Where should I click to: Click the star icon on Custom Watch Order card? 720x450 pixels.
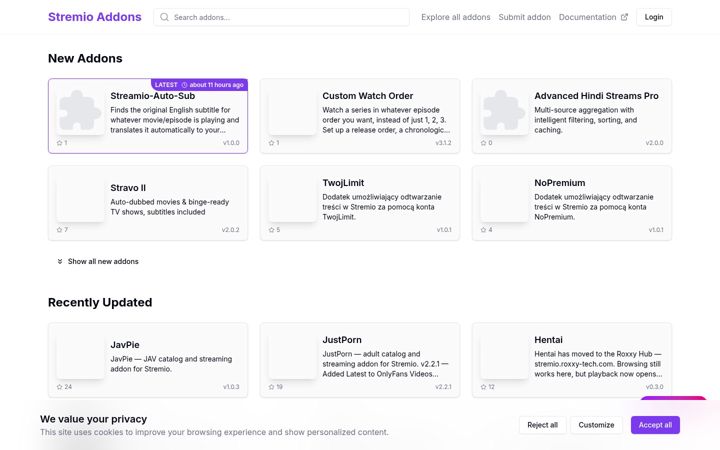pos(271,143)
